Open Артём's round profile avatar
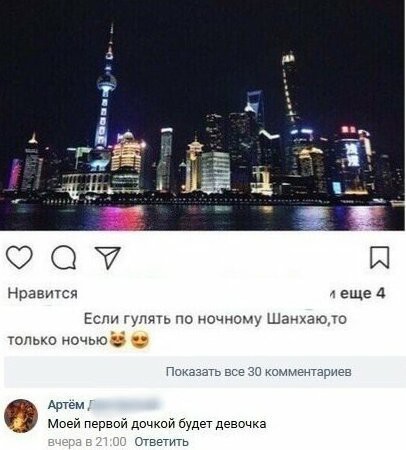This screenshot has height=450, width=406. [x=21, y=416]
